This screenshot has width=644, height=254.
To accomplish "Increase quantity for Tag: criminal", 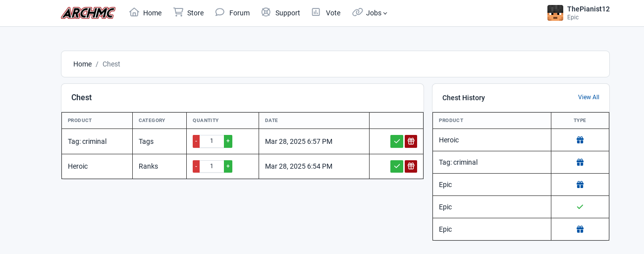I will pos(228,141).
